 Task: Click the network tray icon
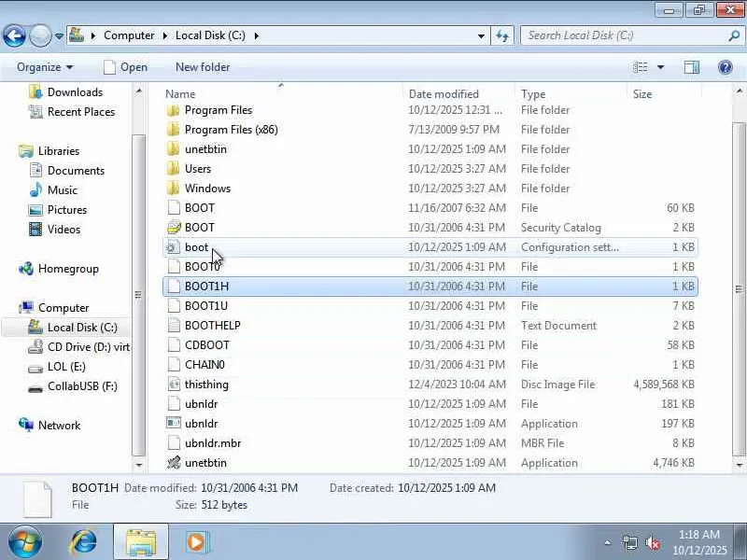tap(629, 542)
